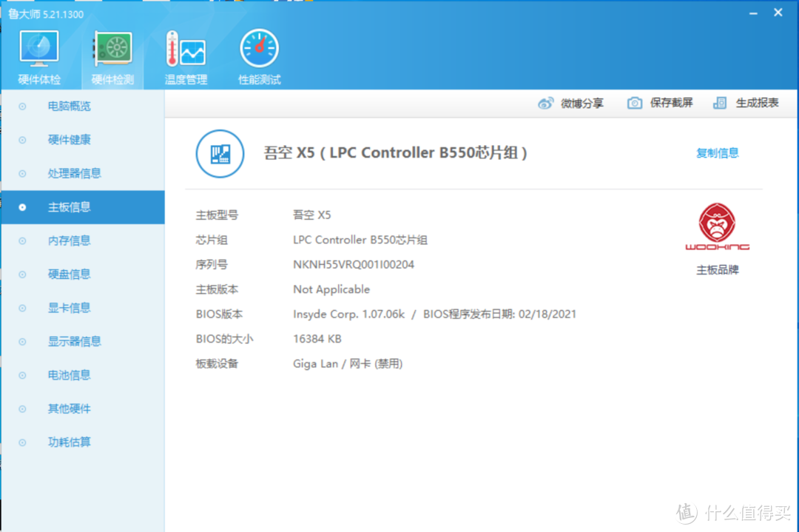Screen dimensions: 799x532
Task: Select the 主板信息 radio indicator dot
Action: [x=22, y=207]
